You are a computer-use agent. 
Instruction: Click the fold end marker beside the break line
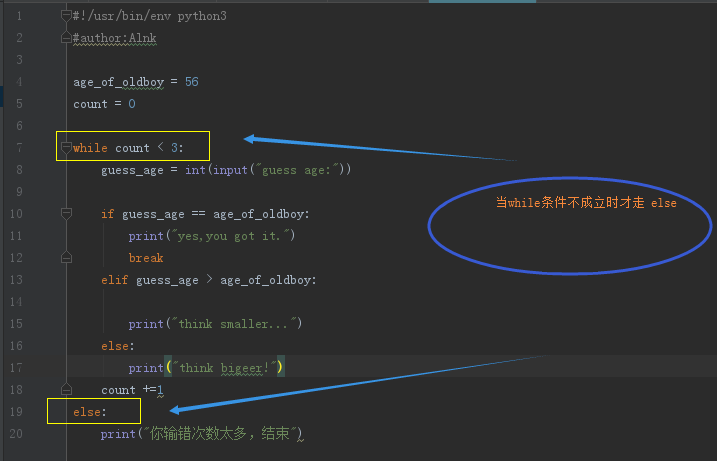66,257
